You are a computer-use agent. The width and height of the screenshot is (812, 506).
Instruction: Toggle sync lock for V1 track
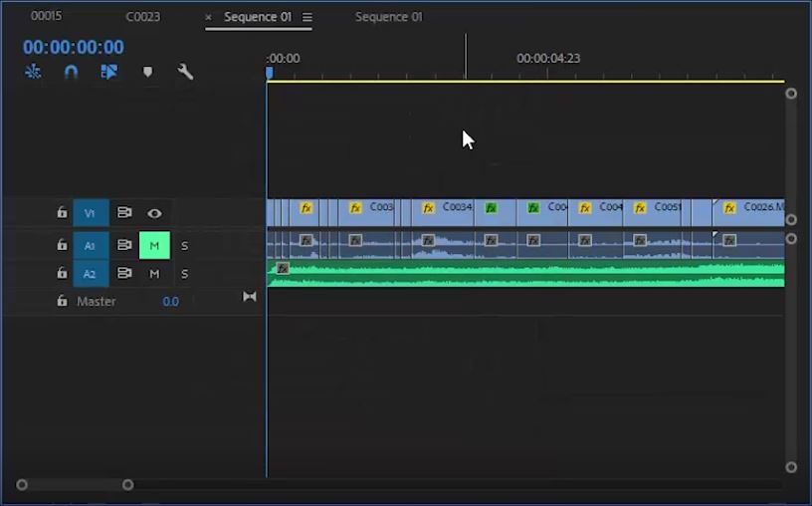124,212
